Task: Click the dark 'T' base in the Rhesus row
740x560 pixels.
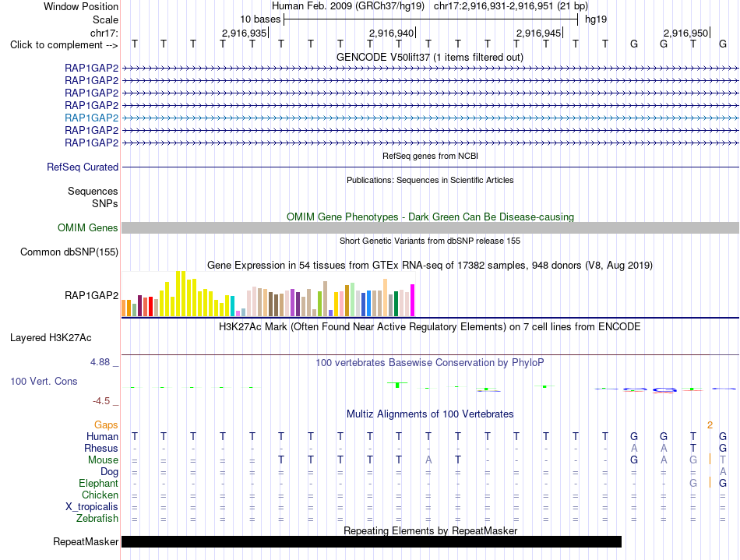Action: pos(692,448)
